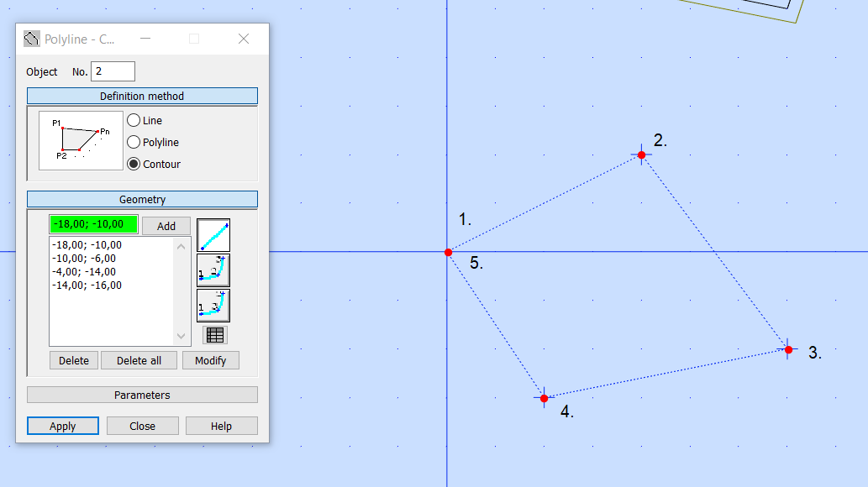Image resolution: width=868 pixels, height=487 pixels.
Task: Click the Definition method section header
Action: tap(142, 96)
